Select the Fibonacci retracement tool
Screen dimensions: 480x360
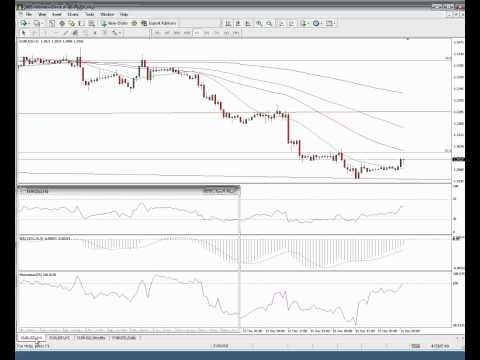pos(85,33)
